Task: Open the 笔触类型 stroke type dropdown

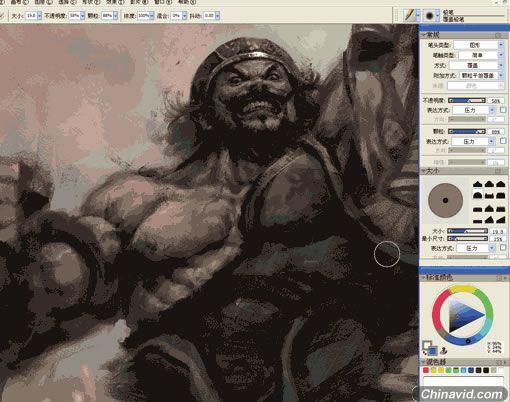Action: pyautogui.click(x=481, y=55)
